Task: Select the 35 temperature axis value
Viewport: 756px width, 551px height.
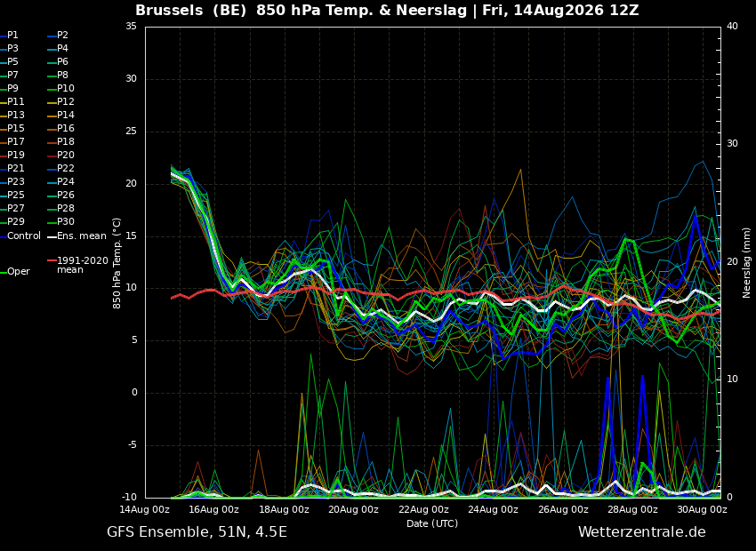Action: click(x=131, y=26)
